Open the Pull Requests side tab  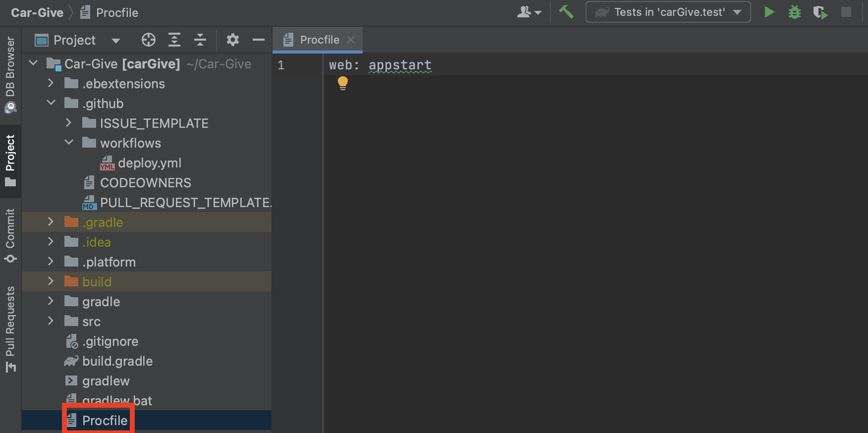coord(10,329)
